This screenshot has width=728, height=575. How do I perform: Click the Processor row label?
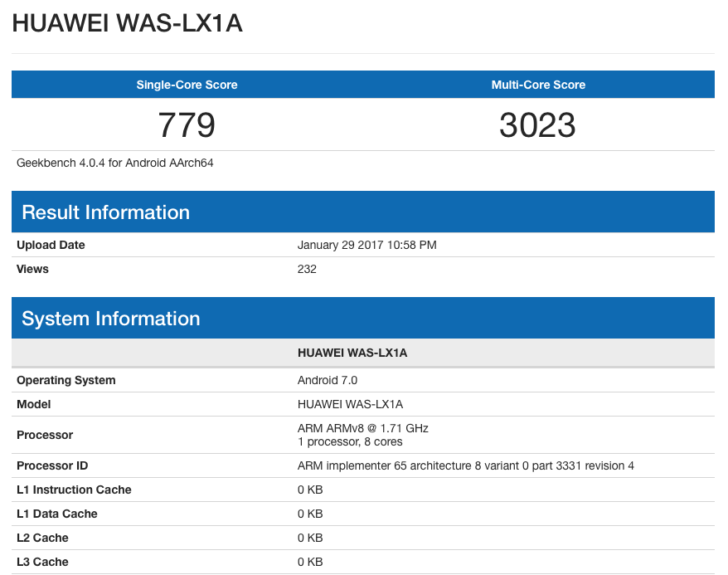click(45, 435)
